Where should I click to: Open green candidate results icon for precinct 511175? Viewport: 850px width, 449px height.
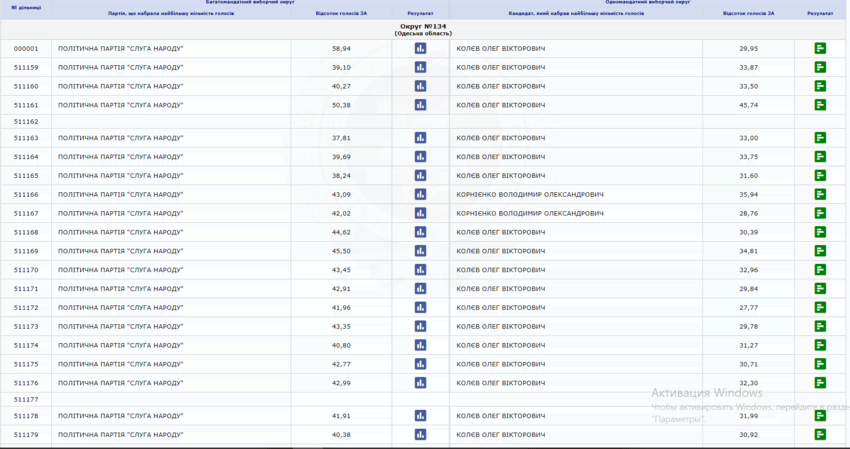pos(820,364)
